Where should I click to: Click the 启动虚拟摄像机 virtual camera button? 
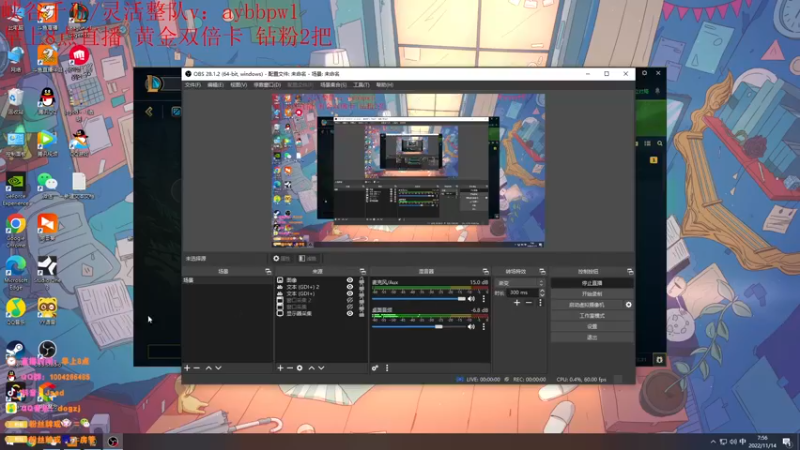pos(587,305)
